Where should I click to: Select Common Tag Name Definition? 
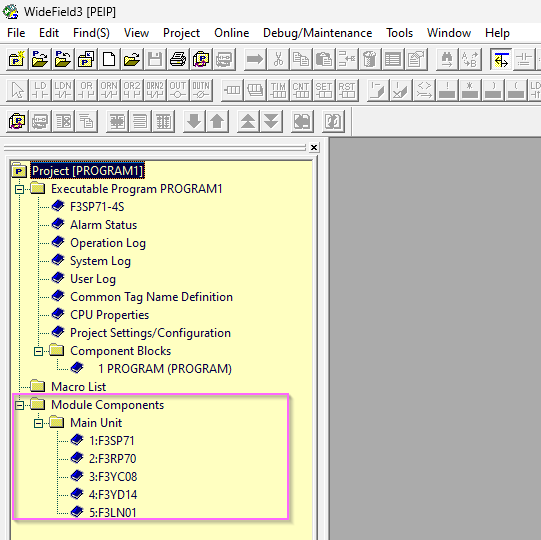click(151, 297)
